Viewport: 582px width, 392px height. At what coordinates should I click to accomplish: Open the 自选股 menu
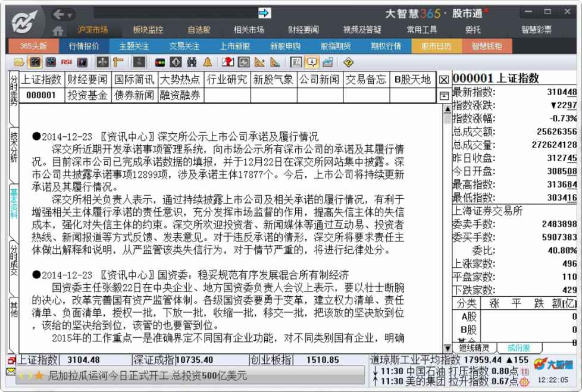point(199,30)
